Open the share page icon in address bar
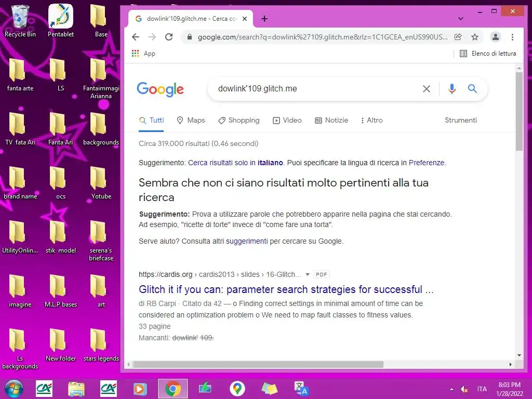Screen dimensions: 532x399 pos(458,37)
